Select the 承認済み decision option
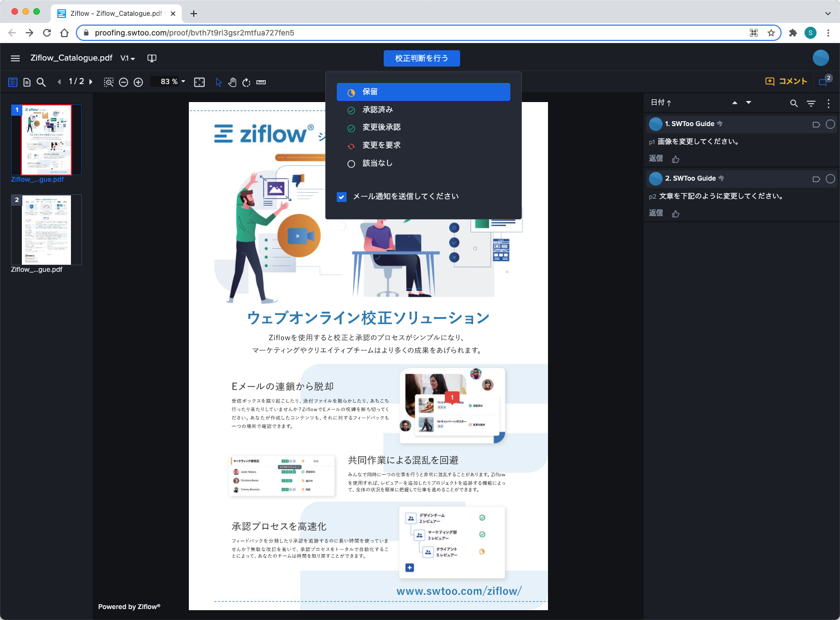The image size is (840, 620). point(424,110)
